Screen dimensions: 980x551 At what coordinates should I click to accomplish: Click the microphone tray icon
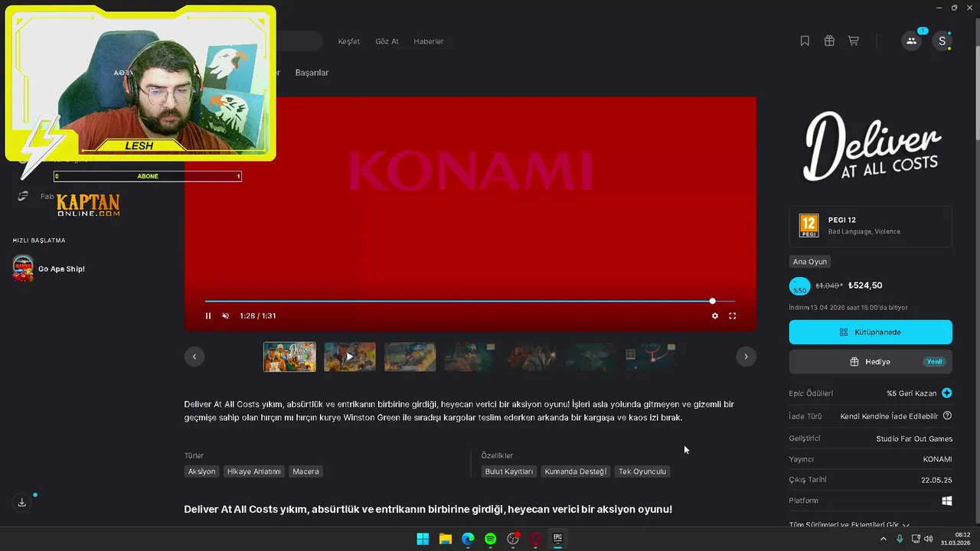900,539
